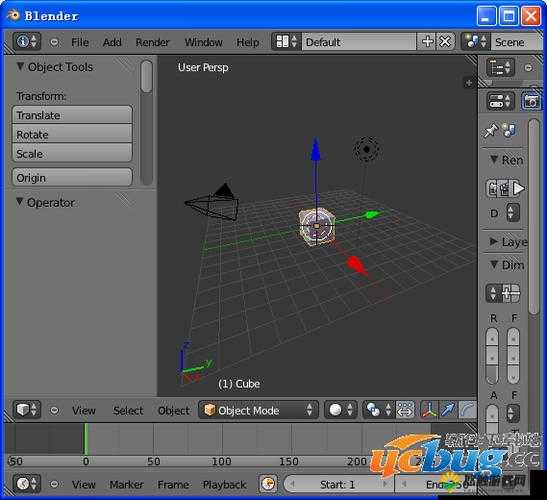This screenshot has width=547, height=500.
Task: Click the render Image button icon
Action: 492,189
